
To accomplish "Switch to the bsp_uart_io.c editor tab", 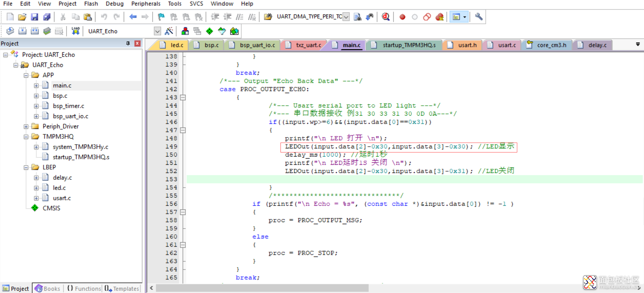I will pyautogui.click(x=252, y=45).
